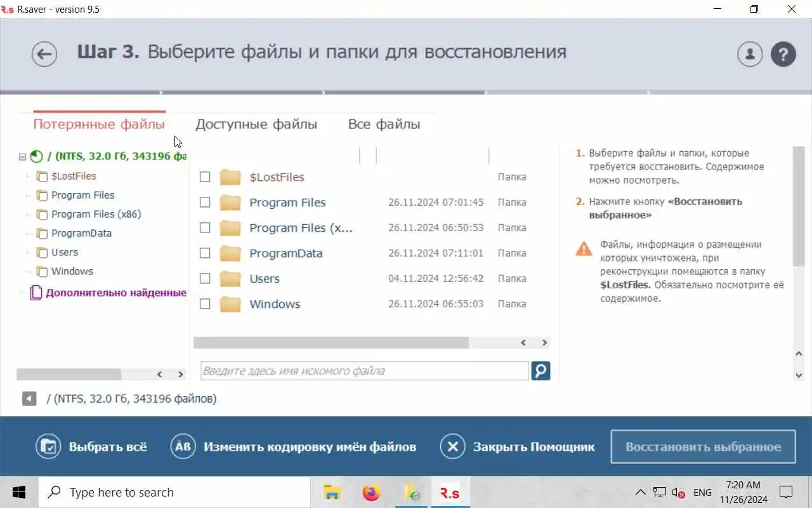Click the AB encoding icon in bottom bar
The width and height of the screenshot is (812, 508).
183,447
